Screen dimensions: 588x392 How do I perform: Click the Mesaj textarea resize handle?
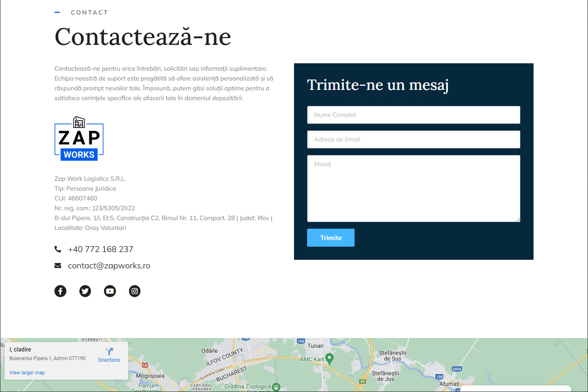point(518,219)
